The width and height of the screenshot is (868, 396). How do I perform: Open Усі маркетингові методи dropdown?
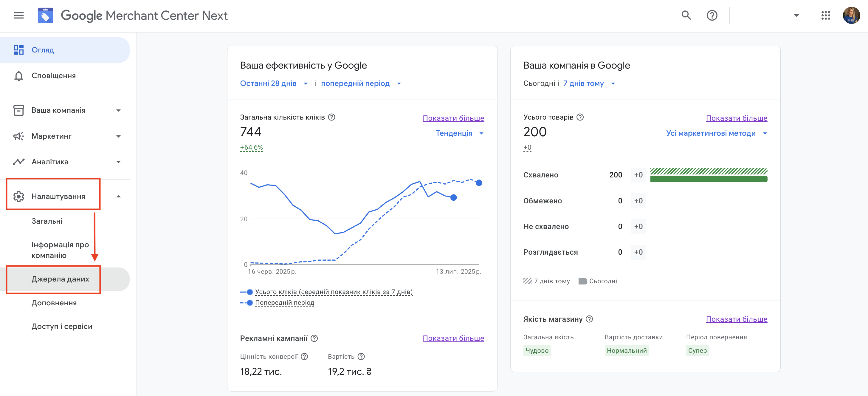(716, 134)
